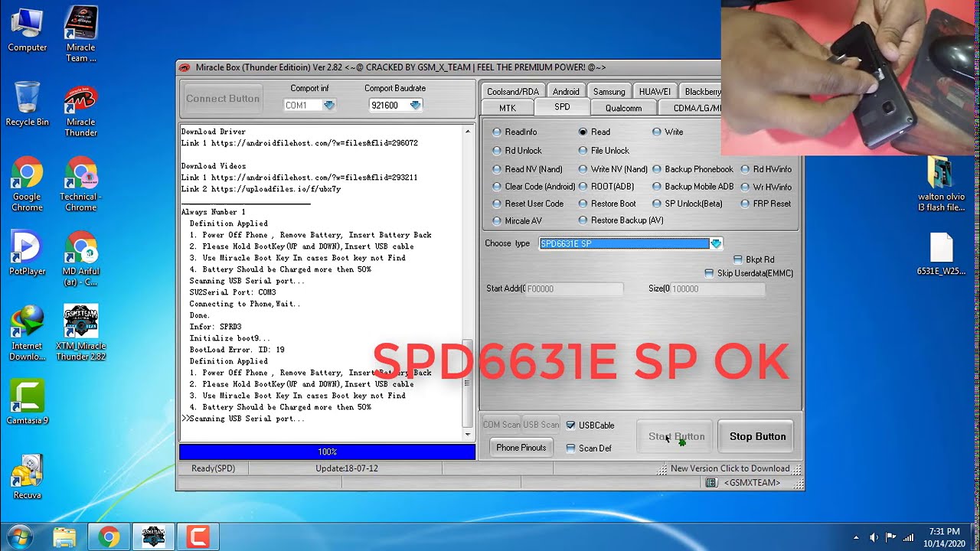Click the Connect Button
The height and width of the screenshot is (551, 980).
pyautogui.click(x=223, y=99)
